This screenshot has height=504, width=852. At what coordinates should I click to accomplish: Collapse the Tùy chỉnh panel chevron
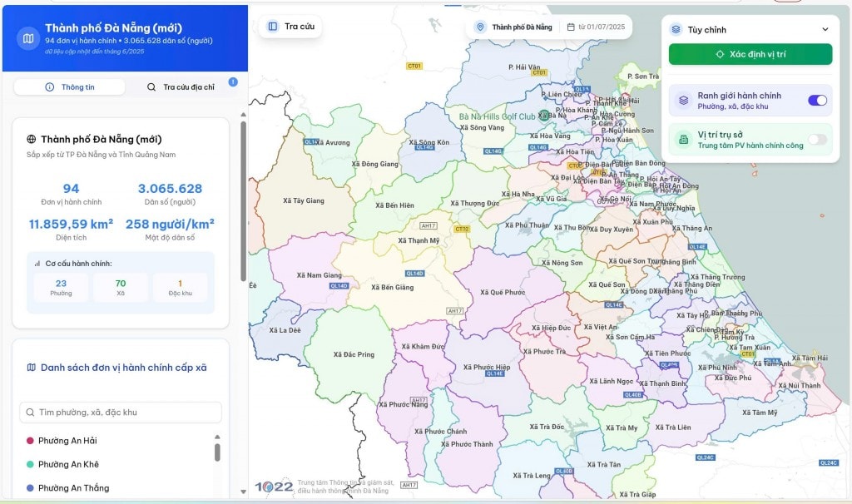pos(825,29)
